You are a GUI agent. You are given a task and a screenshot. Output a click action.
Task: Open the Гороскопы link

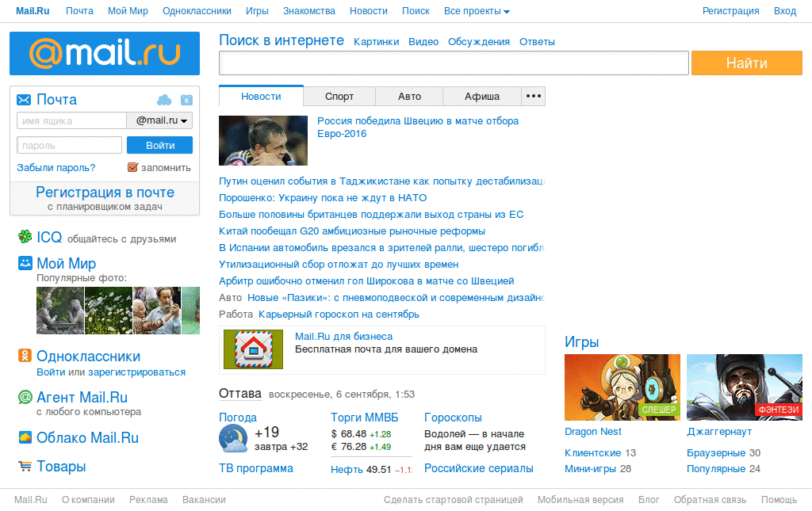click(x=453, y=418)
